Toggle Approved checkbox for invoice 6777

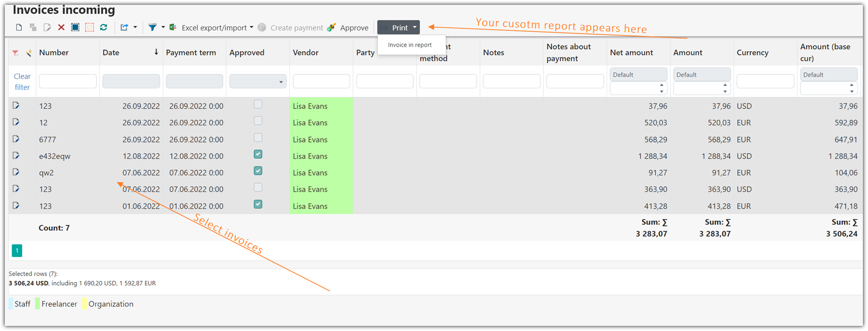258,138
